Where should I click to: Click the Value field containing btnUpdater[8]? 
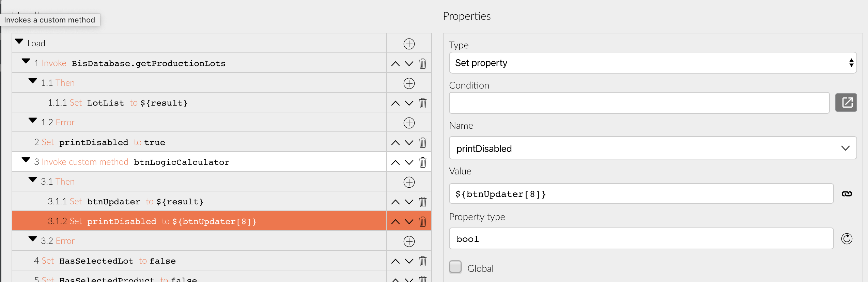coord(640,194)
